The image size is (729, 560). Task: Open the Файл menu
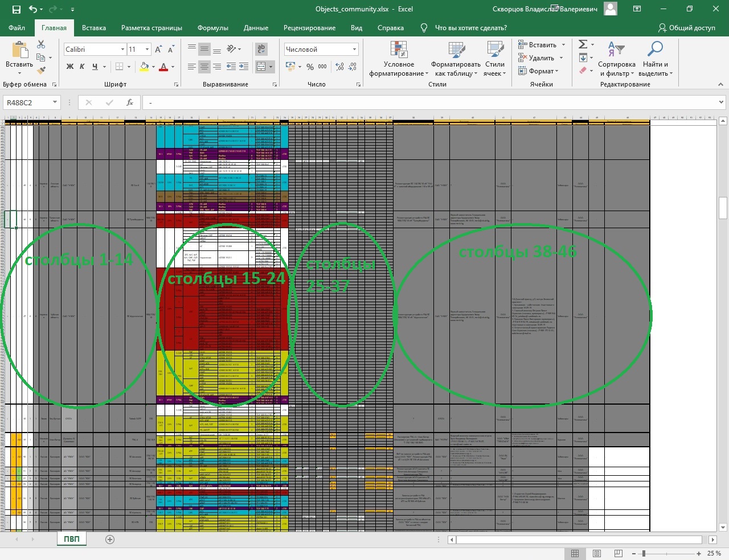17,28
